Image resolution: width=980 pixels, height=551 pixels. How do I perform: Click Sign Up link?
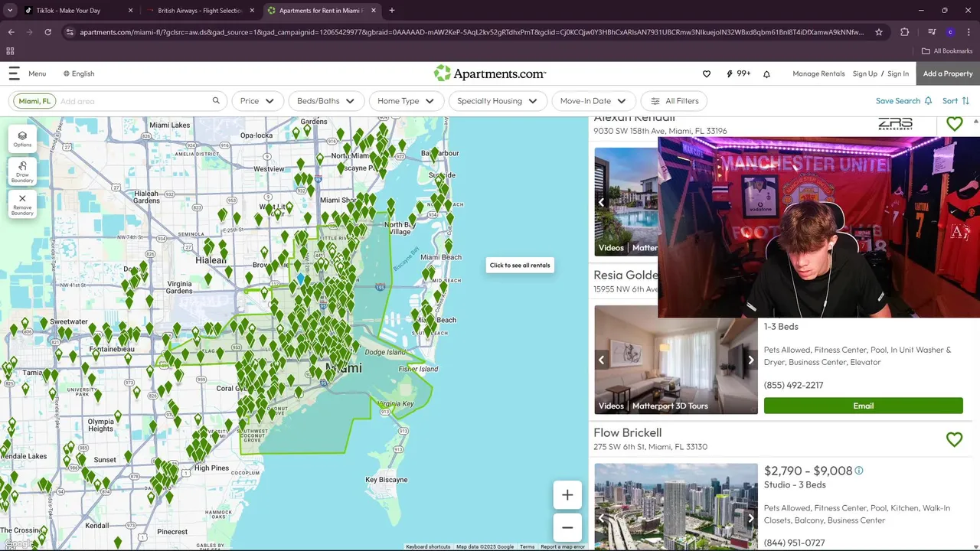coord(864,73)
